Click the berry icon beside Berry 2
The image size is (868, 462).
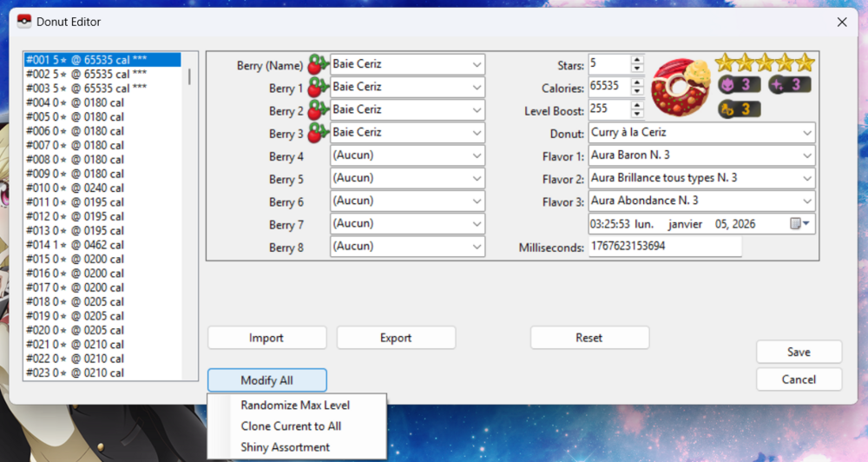[318, 110]
